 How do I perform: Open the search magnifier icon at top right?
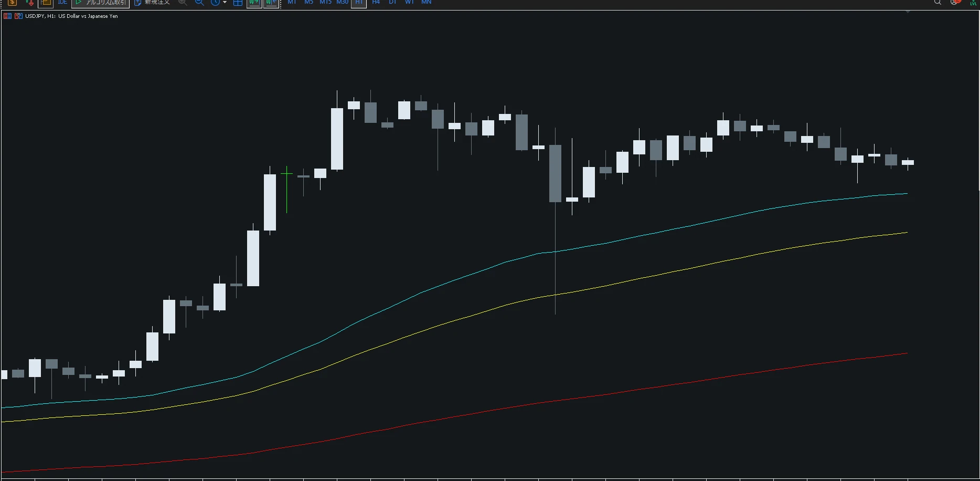[938, 2]
